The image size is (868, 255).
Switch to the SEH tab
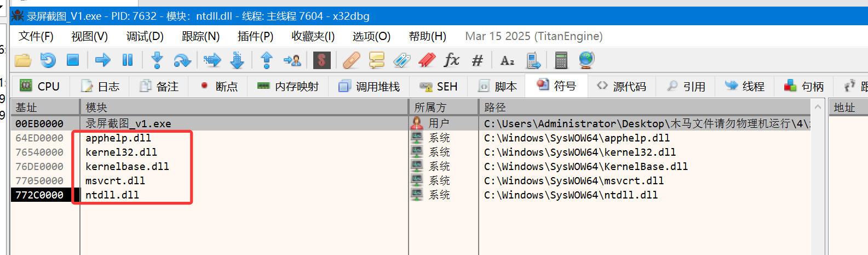point(438,86)
